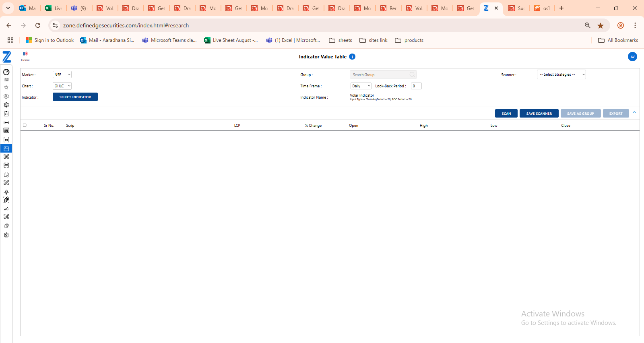Open the sheets bookmarks folder
Viewport: 644px width, 343px height.
(341, 40)
